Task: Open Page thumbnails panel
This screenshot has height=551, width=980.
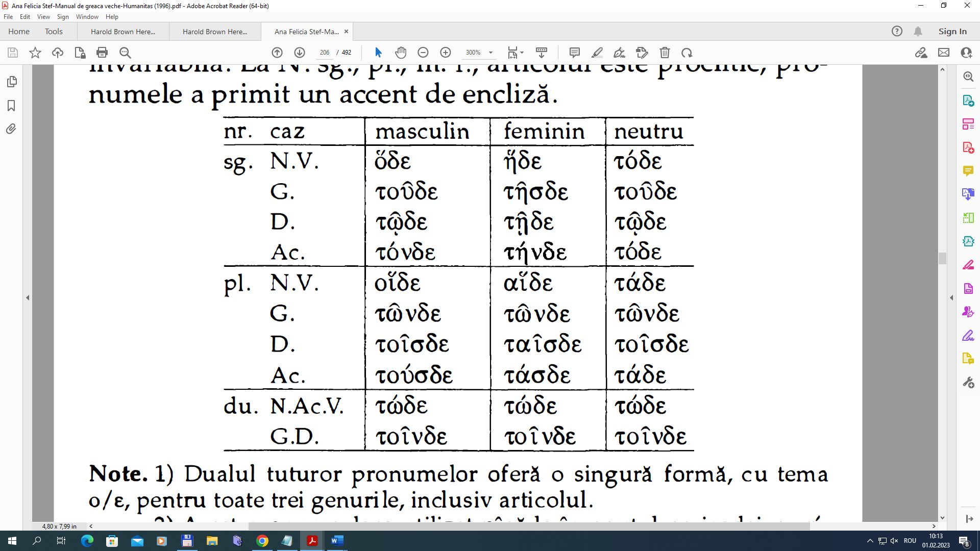Action: (x=12, y=82)
